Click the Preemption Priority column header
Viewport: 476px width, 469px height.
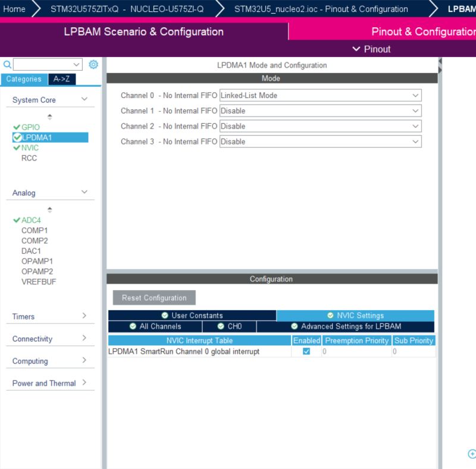point(356,341)
